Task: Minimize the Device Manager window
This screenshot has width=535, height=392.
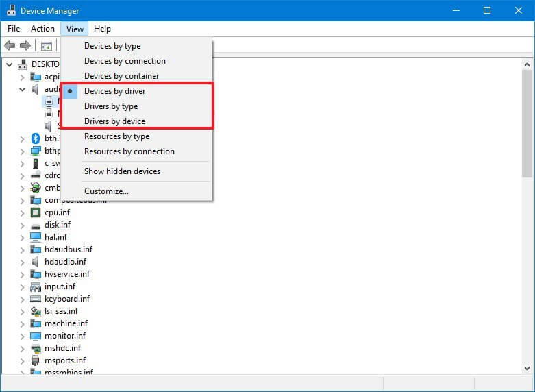Action: point(456,10)
